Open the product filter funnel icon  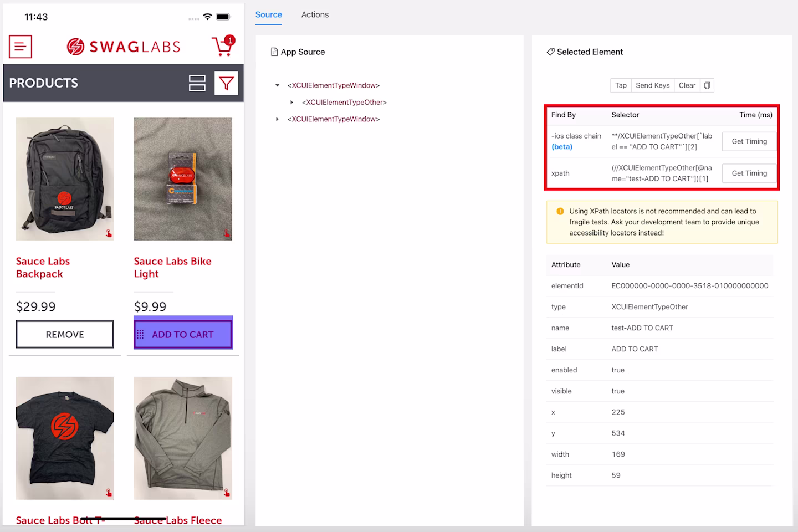point(226,83)
